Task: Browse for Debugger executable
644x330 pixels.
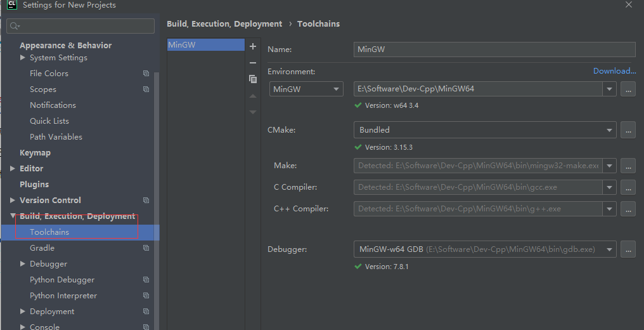Action: [628, 249]
